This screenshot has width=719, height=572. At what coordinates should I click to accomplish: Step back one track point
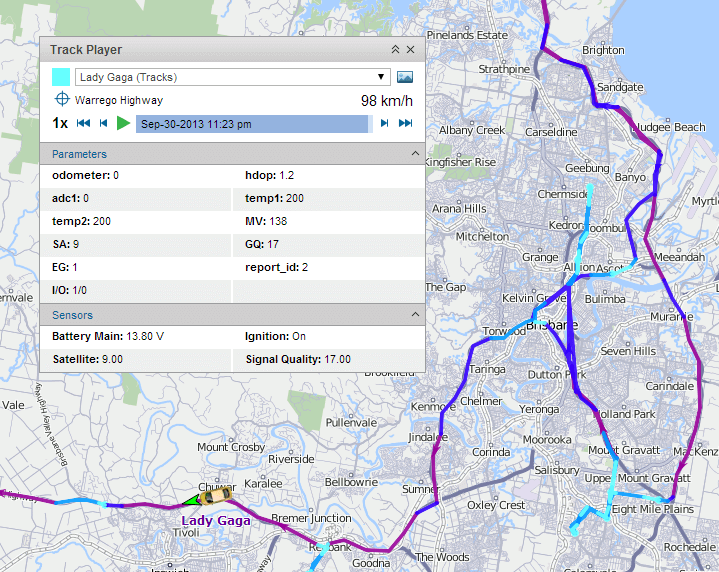(x=104, y=123)
